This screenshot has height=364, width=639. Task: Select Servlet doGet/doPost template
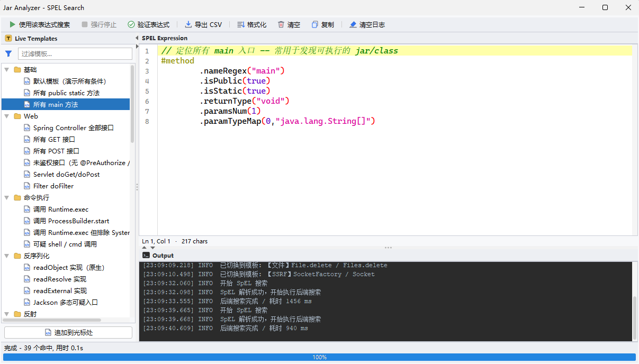[x=66, y=174]
